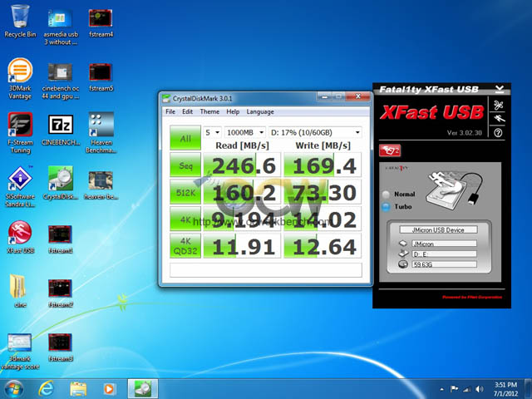The width and height of the screenshot is (532, 399).
Task: Launch SiSoftware Sandra Lite shortcut
Action: 20,186
